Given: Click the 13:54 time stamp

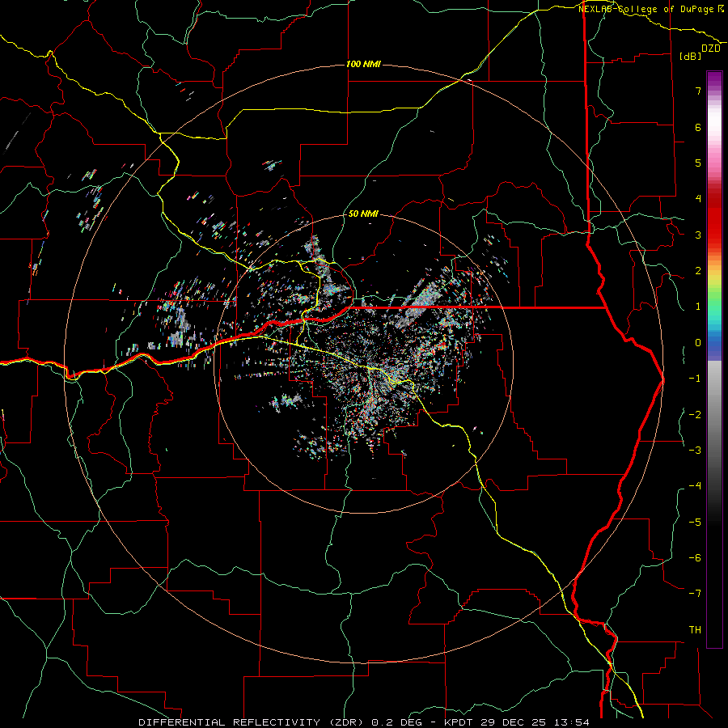Looking at the screenshot, I should click(571, 722).
